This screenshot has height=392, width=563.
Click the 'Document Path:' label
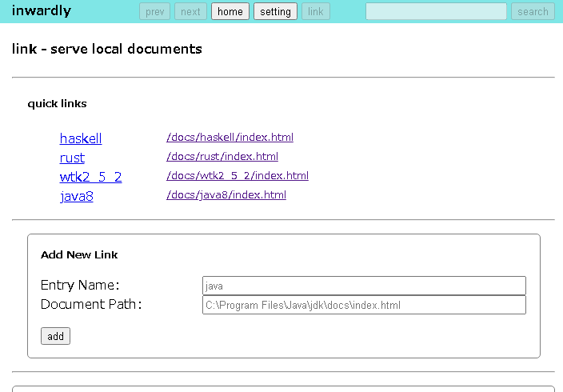pos(91,304)
